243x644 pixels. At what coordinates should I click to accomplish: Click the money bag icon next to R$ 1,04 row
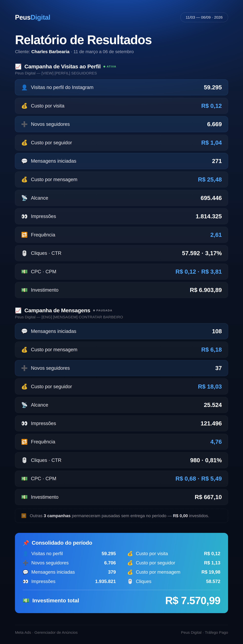tap(24, 143)
